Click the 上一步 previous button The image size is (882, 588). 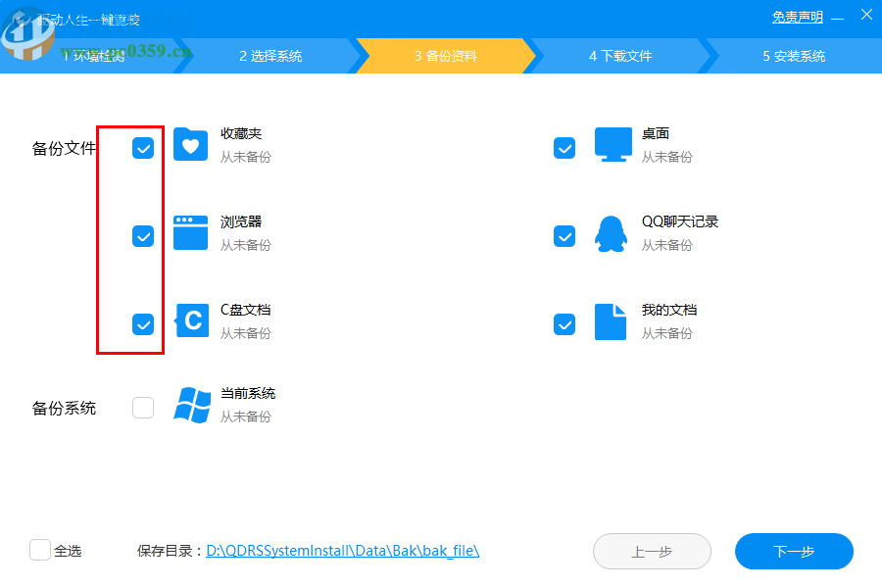coord(652,552)
